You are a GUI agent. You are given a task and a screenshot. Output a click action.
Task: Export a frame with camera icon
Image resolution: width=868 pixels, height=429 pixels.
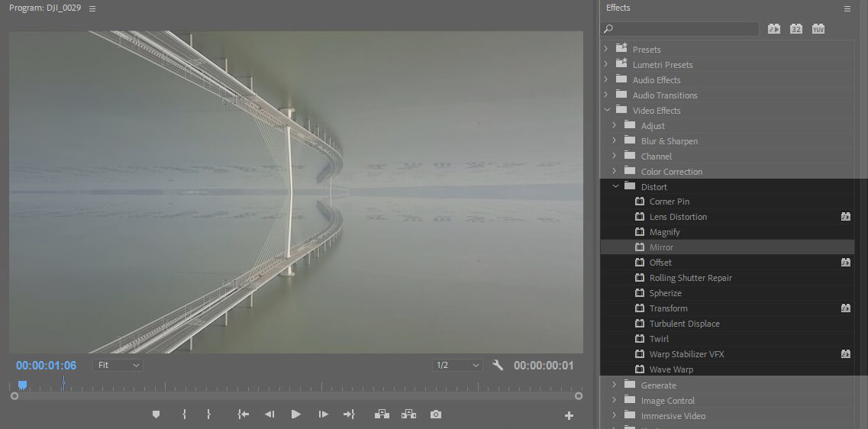(436, 414)
